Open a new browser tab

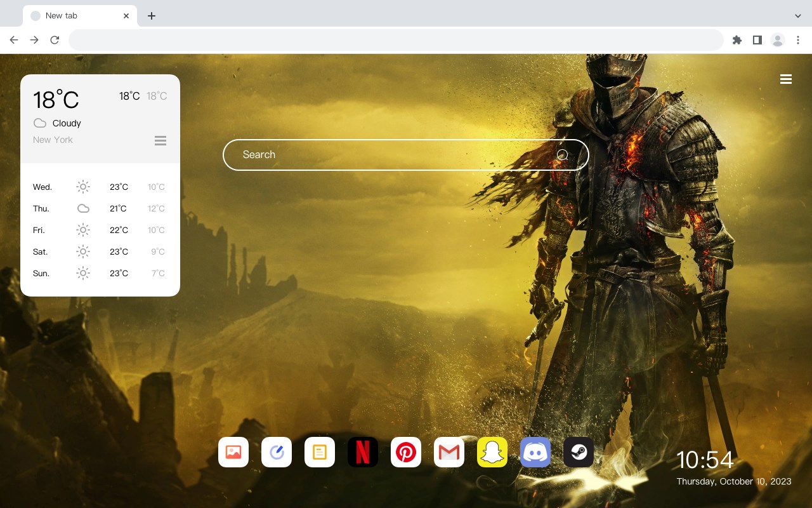click(151, 16)
